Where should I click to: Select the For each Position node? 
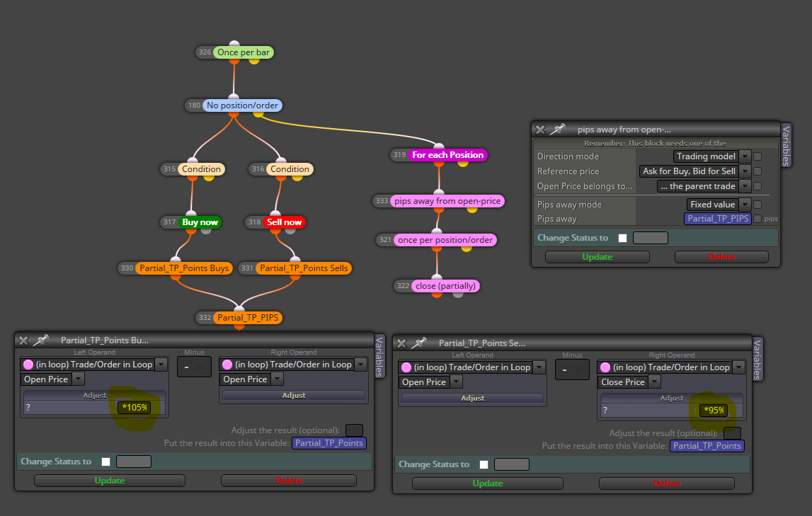tap(448, 155)
